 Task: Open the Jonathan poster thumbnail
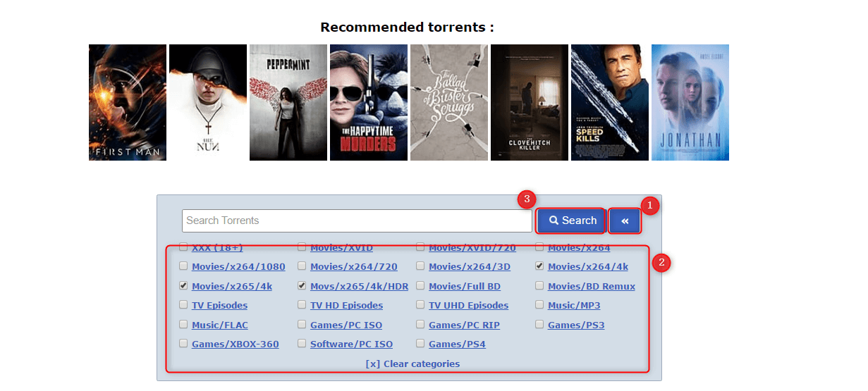tap(690, 102)
